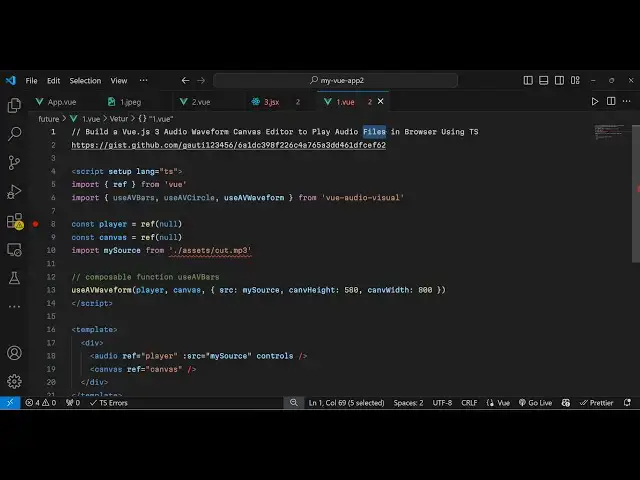Click the Prettier status item
The width and height of the screenshot is (640, 480).
click(596, 403)
